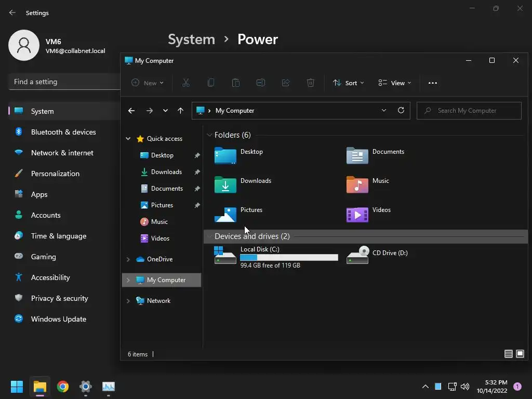
Task: Click the Delete trash icon
Action: point(311,83)
